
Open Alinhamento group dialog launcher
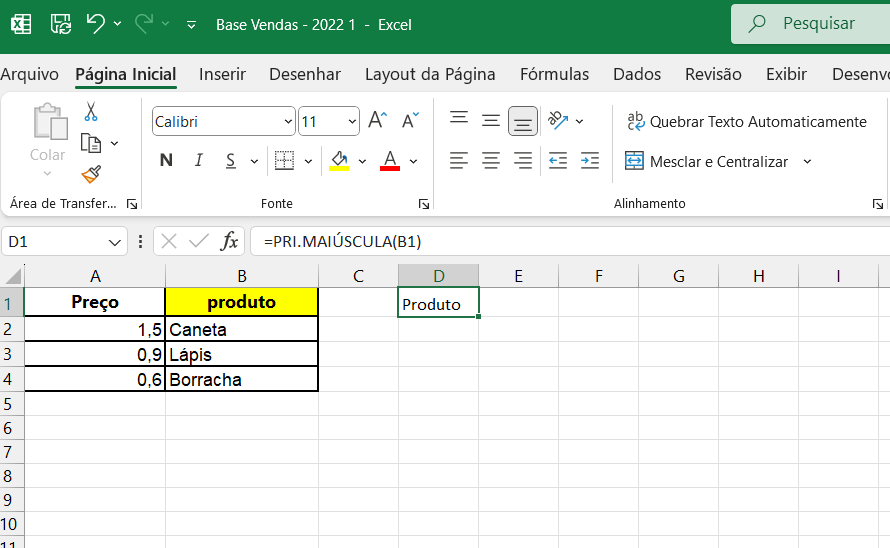[878, 204]
